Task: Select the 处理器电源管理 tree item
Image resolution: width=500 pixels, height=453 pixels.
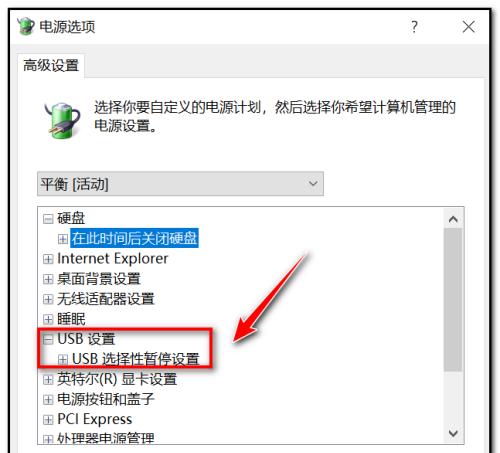Action: pyautogui.click(x=106, y=438)
